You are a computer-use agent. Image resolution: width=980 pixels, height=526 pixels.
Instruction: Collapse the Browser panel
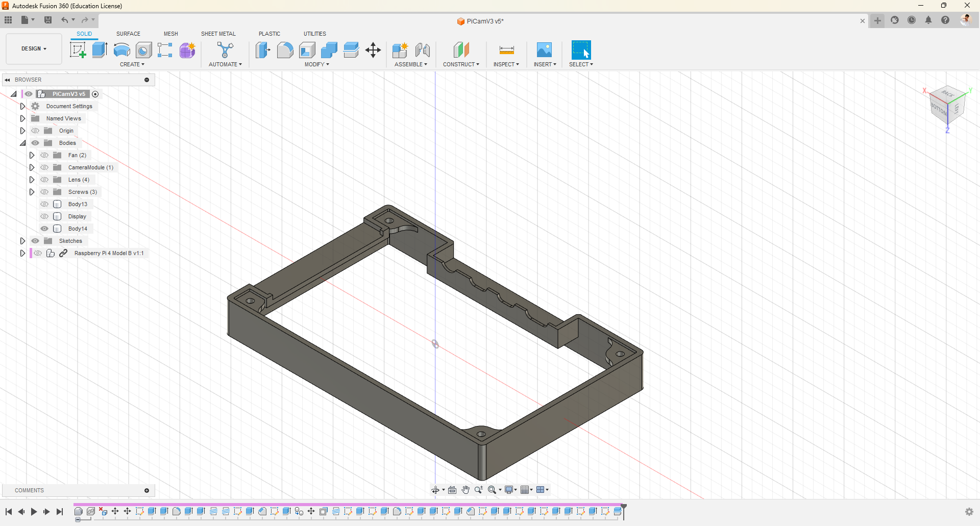pos(7,80)
